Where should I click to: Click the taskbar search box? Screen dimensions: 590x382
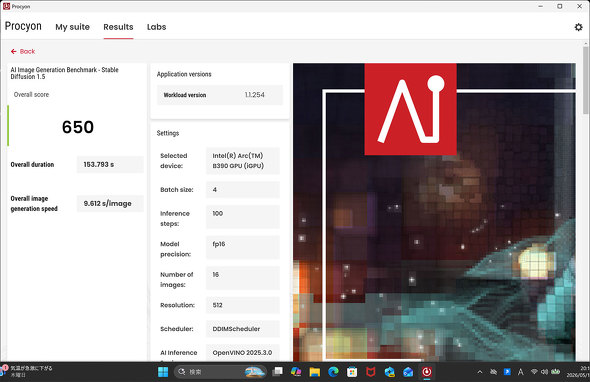coord(220,372)
